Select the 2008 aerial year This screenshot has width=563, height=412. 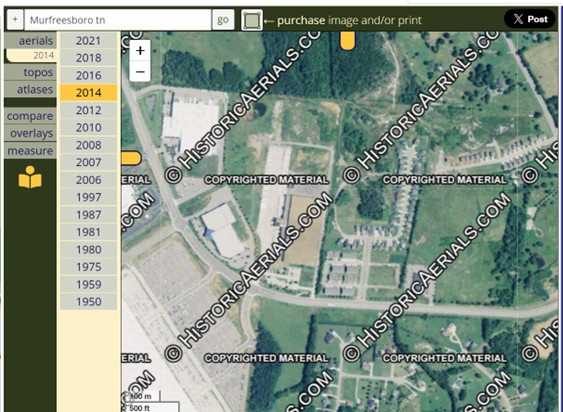[x=88, y=145]
